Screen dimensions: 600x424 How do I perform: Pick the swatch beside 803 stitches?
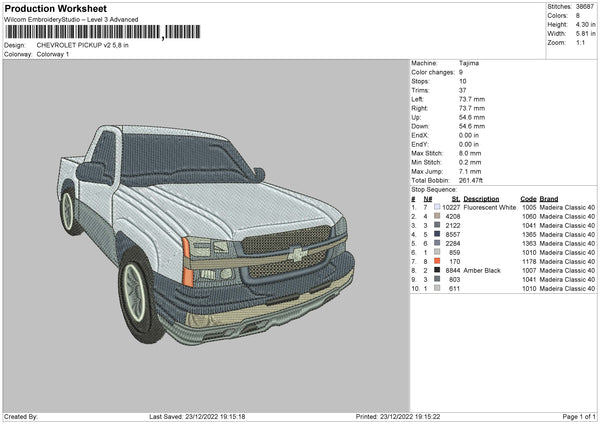[x=437, y=279]
